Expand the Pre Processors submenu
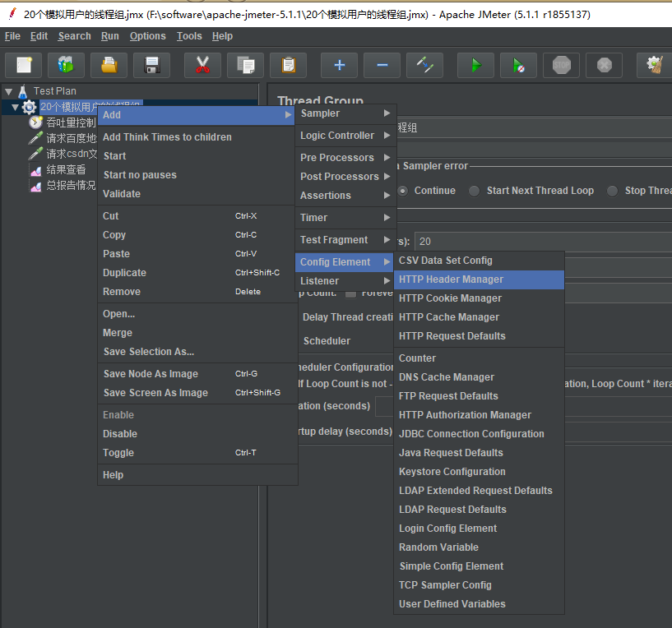672x628 pixels. 345,158
